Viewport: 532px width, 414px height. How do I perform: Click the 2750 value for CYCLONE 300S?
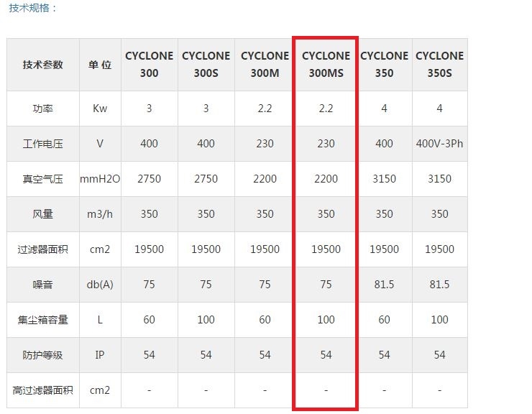tap(206, 179)
